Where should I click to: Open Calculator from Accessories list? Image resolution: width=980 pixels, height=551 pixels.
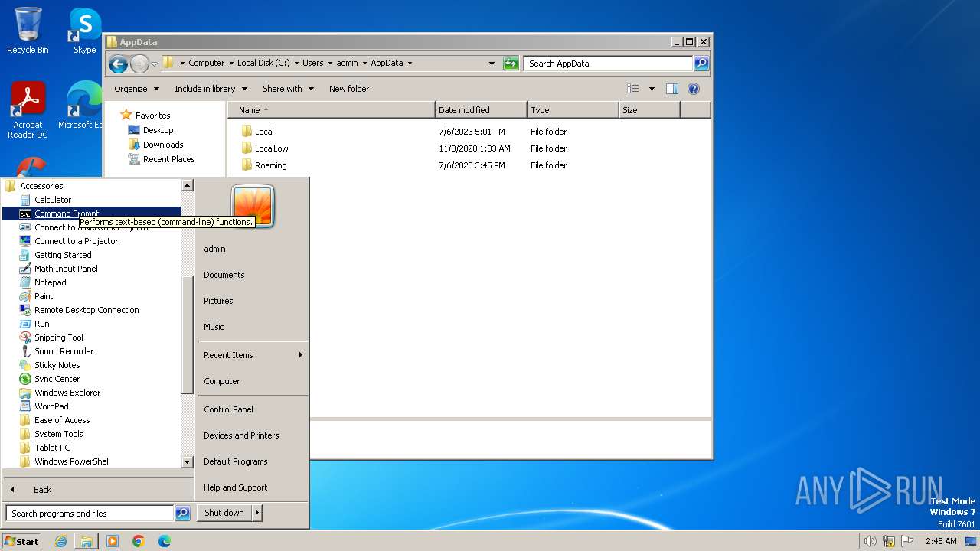coord(52,200)
